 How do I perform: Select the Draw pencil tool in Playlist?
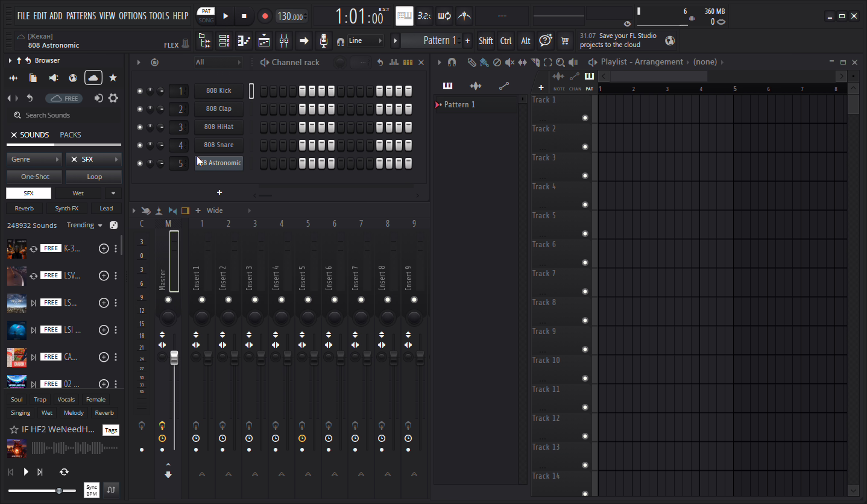(471, 62)
